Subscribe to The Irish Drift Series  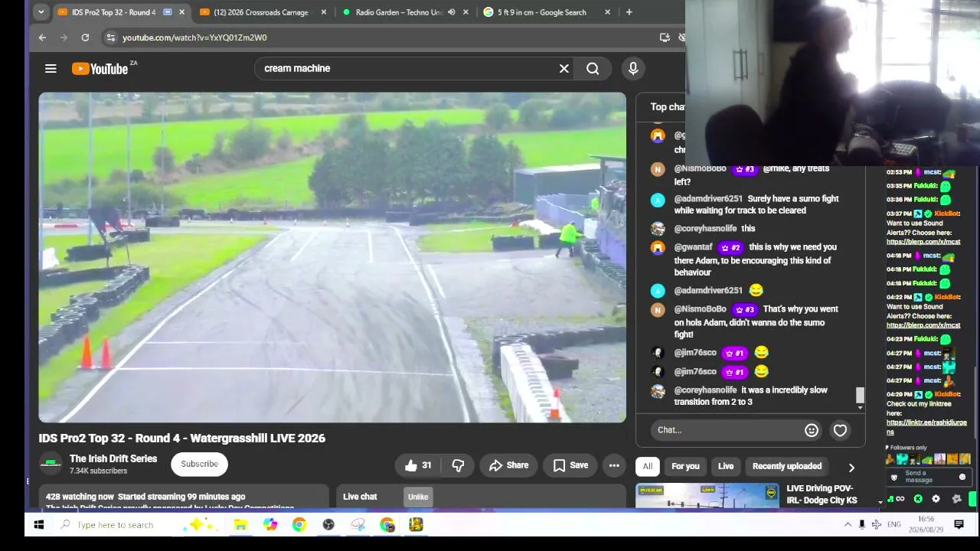pyautogui.click(x=200, y=464)
